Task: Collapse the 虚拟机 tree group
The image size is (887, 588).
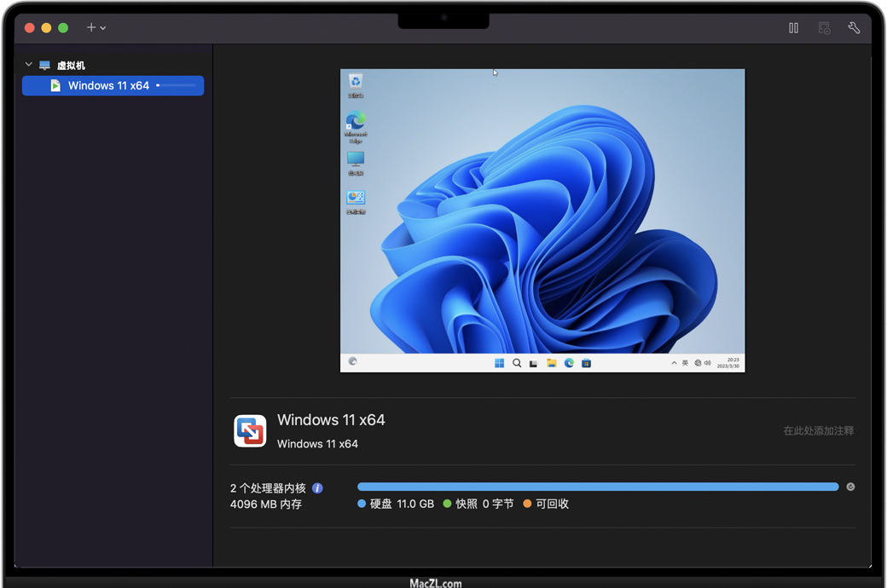Action: (x=28, y=65)
